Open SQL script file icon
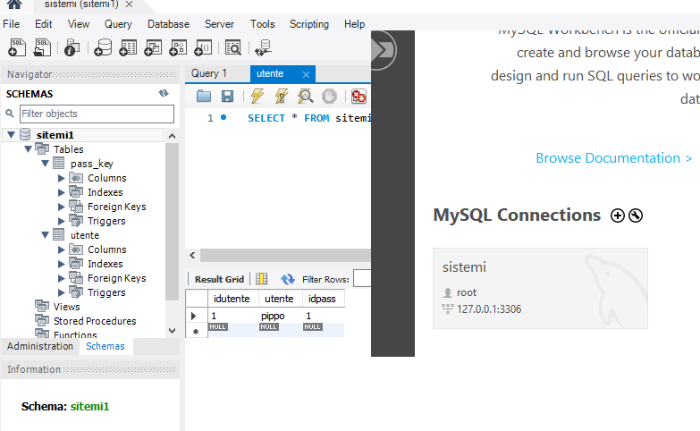The width and height of the screenshot is (700, 431). 42,47
